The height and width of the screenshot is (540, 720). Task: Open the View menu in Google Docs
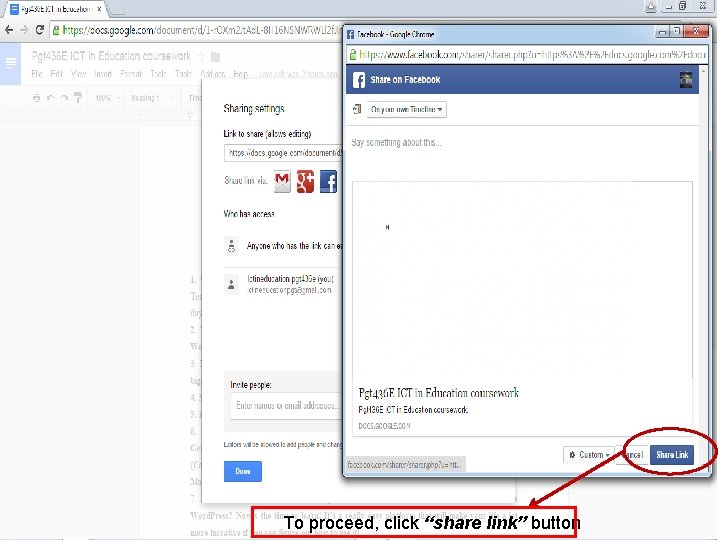tap(79, 74)
